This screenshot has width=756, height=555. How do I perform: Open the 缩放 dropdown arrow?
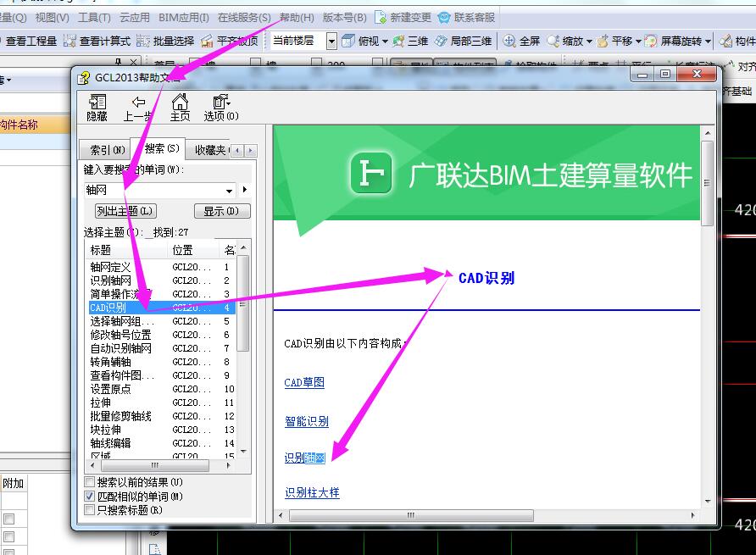(589, 42)
